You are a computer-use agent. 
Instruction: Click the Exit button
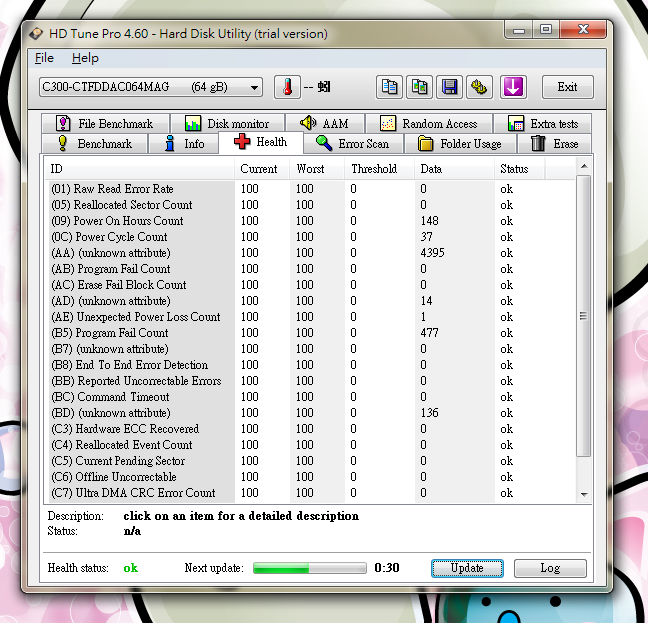(567, 87)
